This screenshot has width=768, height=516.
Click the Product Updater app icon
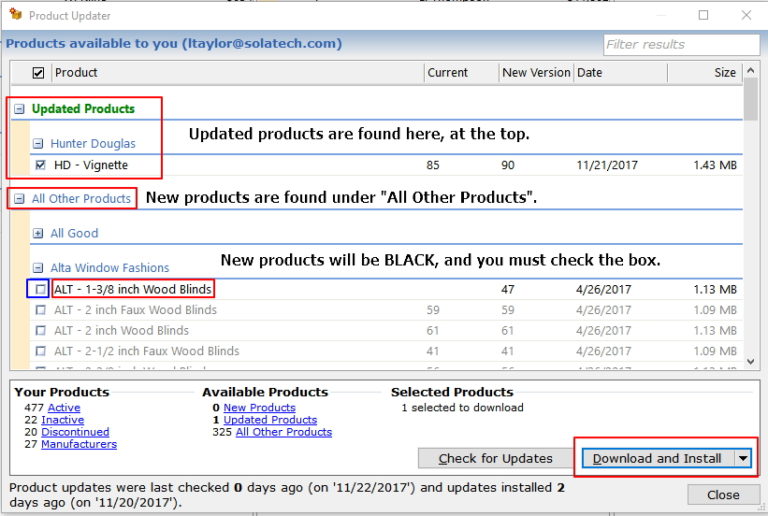(x=15, y=14)
